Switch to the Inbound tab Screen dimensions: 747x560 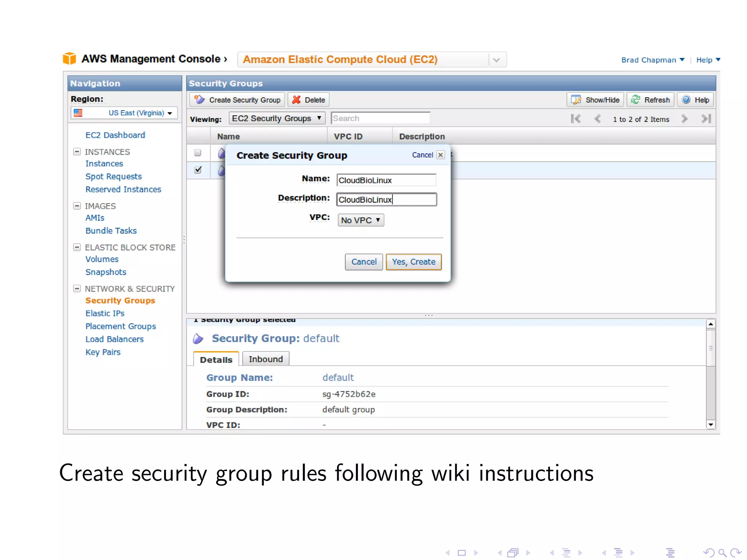click(x=266, y=359)
